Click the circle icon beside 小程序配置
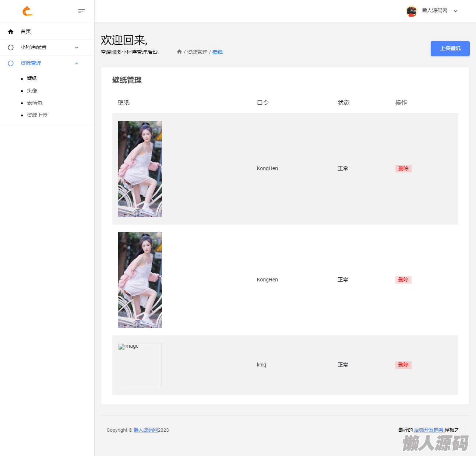 coord(11,48)
